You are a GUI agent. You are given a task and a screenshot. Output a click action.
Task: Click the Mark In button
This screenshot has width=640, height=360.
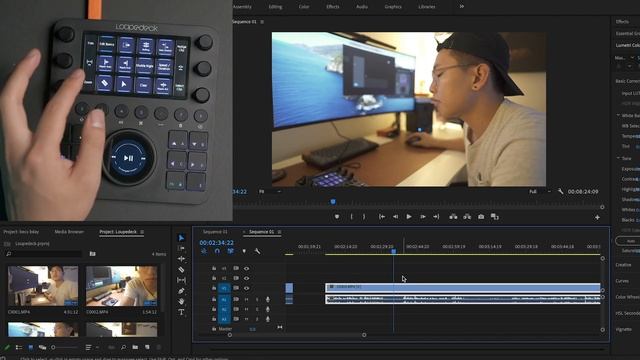[x=351, y=217]
